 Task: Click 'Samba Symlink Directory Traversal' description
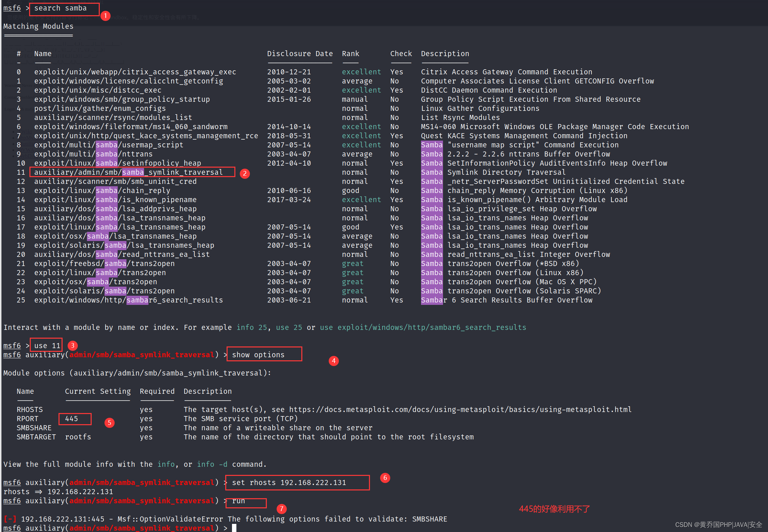(x=493, y=172)
